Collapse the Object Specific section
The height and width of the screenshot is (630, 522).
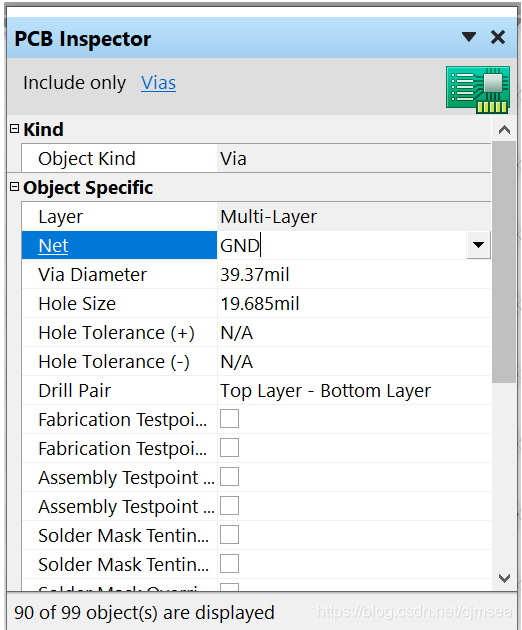click(14, 187)
